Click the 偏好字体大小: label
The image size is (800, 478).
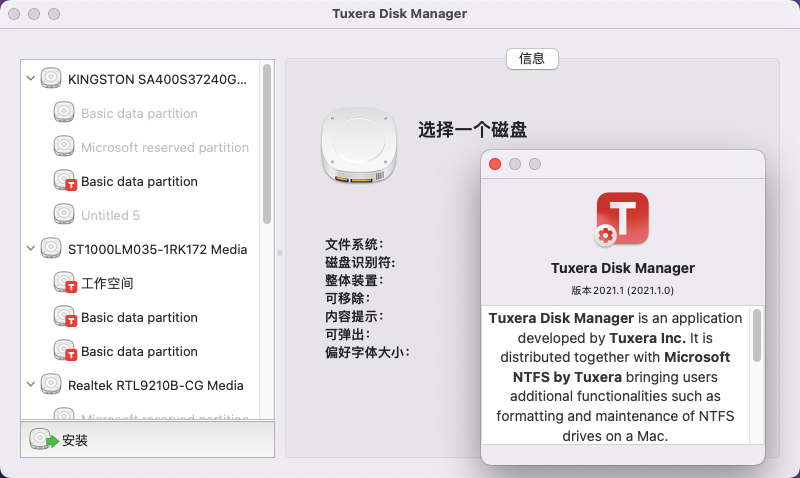pos(367,352)
